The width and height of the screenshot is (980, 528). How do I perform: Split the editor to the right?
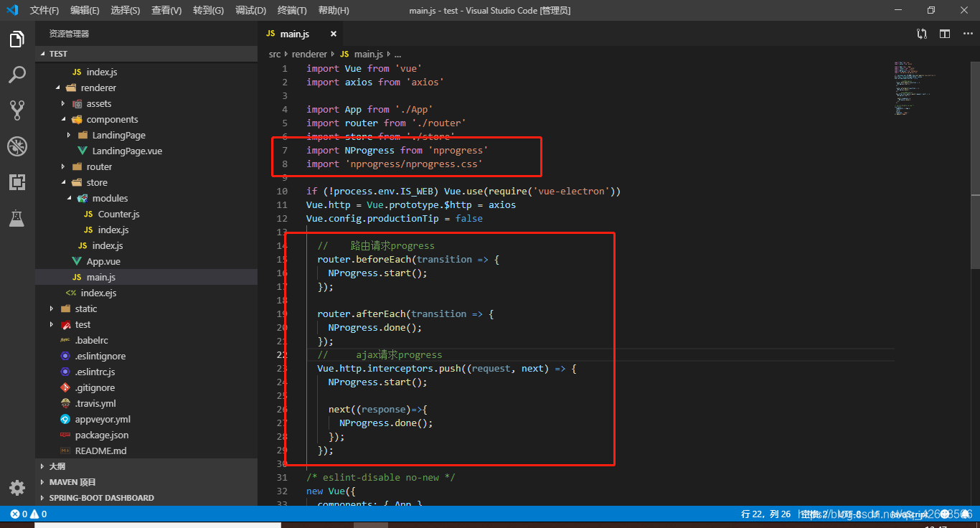[945, 34]
